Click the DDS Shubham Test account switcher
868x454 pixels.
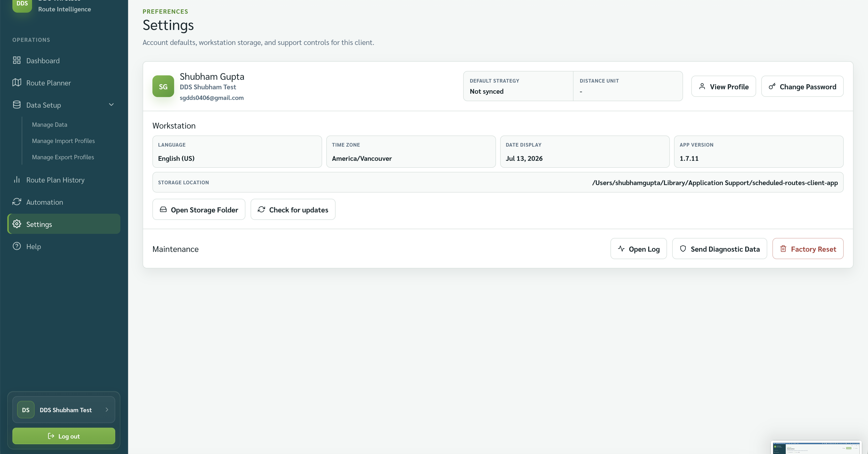[x=64, y=410]
